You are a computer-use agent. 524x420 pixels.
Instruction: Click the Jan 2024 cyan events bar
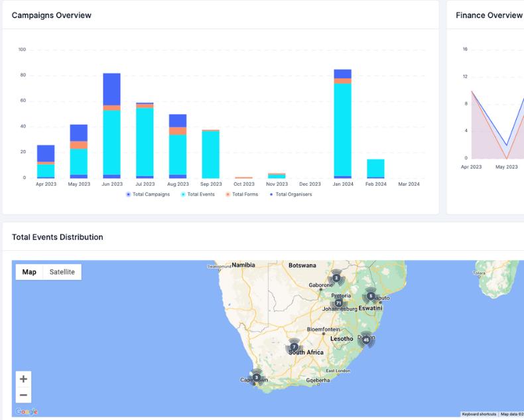pos(343,129)
